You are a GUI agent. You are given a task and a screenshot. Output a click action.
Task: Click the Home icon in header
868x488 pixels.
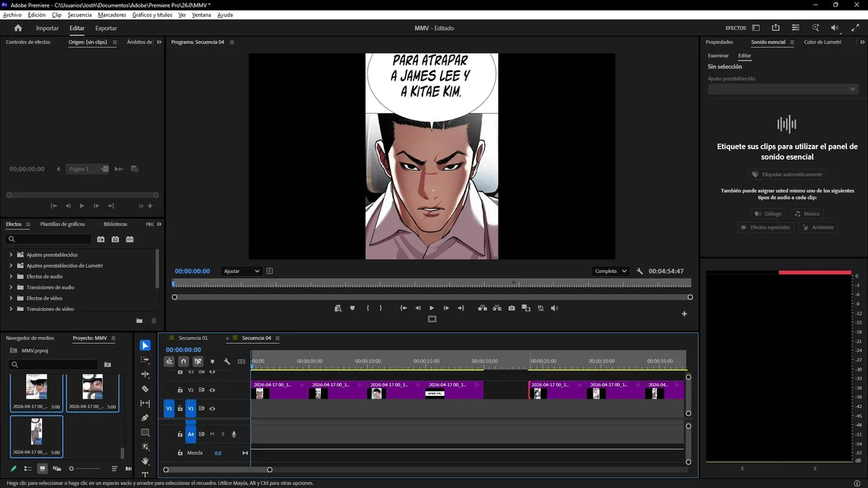coord(18,28)
